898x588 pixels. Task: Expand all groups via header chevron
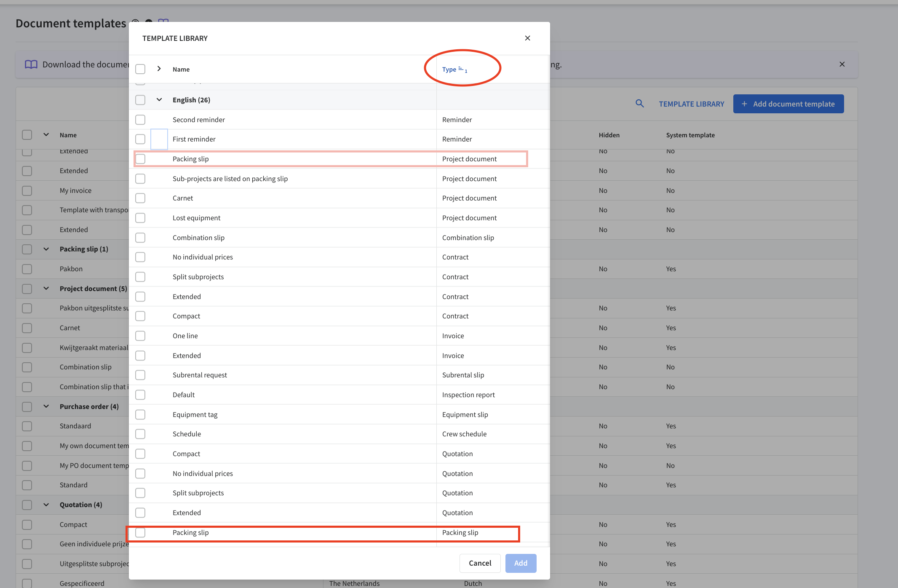coord(159,69)
